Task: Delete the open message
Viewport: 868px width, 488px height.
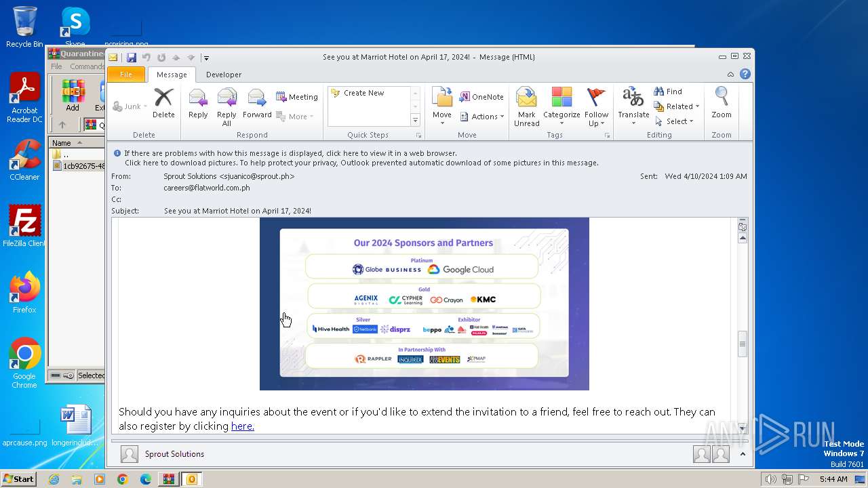Action: [x=163, y=104]
